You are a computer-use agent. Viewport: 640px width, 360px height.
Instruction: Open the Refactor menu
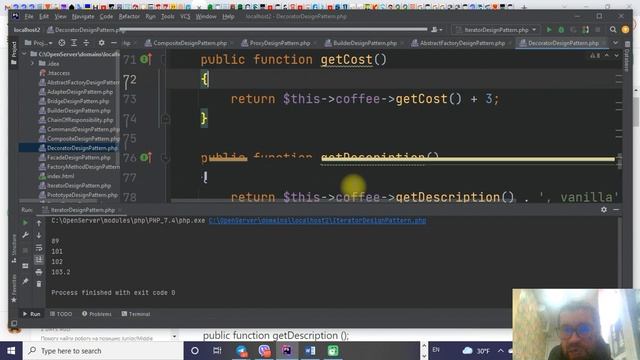pyautogui.click(x=129, y=17)
